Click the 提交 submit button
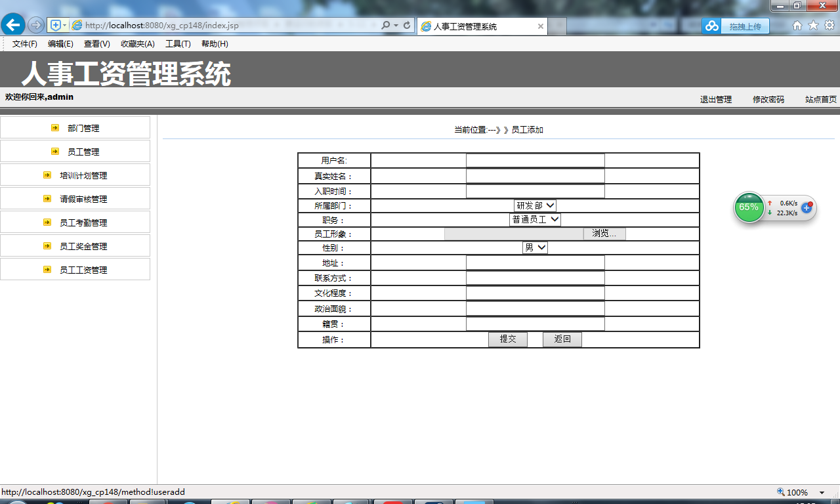 coord(508,339)
